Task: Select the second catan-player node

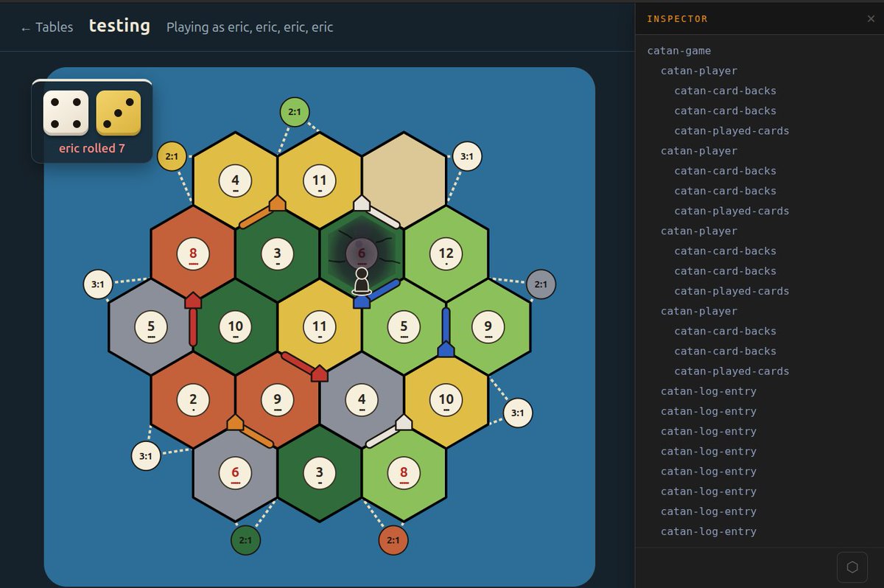Action: click(699, 151)
